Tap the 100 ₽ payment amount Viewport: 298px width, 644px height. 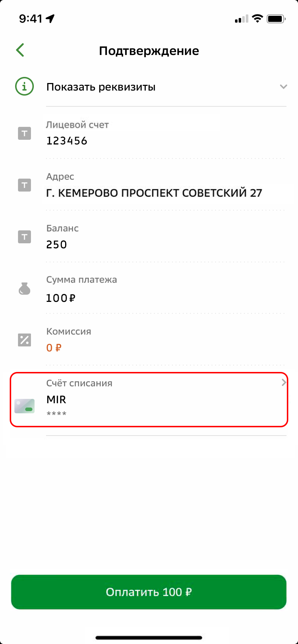pyautogui.click(x=61, y=298)
